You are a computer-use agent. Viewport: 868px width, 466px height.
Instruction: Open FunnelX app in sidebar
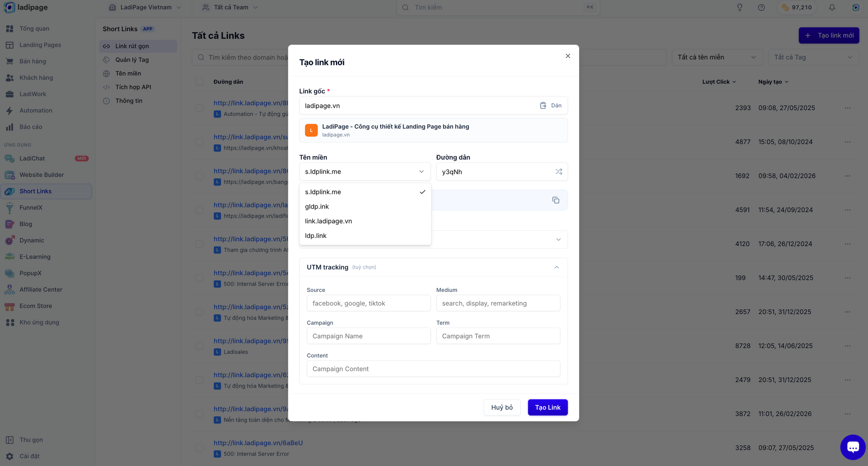point(31,208)
